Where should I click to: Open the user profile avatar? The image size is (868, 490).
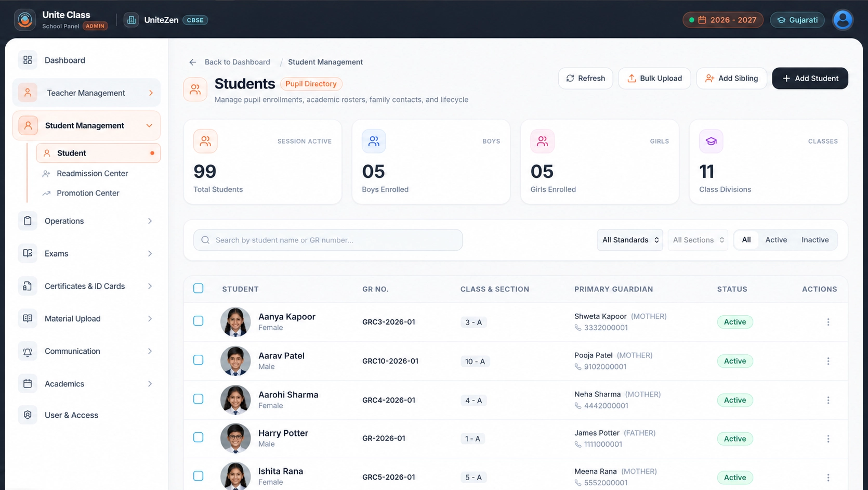tap(843, 20)
